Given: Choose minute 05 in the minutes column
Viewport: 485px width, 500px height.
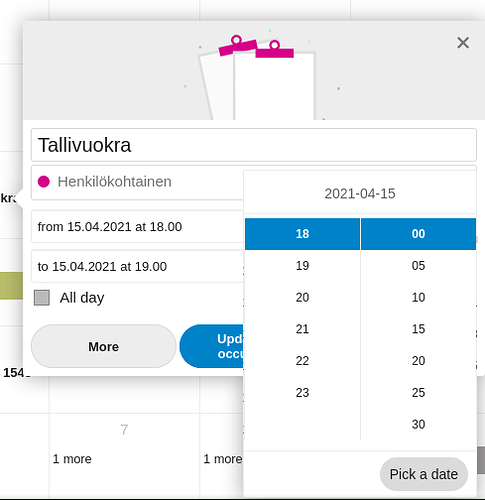Looking at the screenshot, I should point(418,266).
